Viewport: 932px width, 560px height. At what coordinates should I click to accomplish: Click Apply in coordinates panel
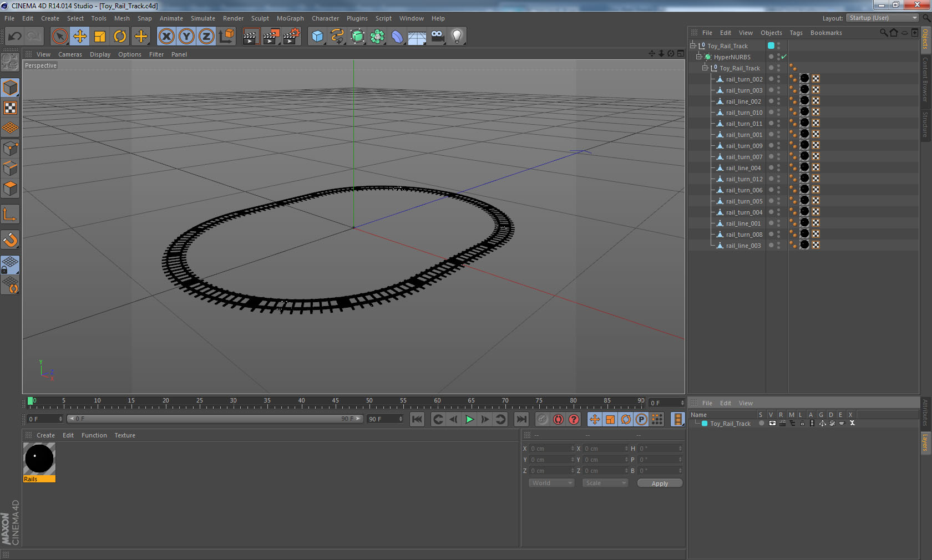click(x=660, y=483)
